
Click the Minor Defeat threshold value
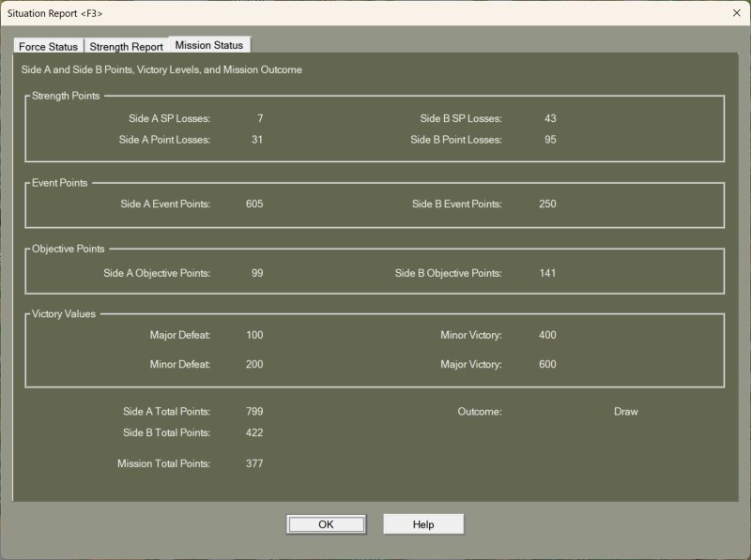[253, 364]
